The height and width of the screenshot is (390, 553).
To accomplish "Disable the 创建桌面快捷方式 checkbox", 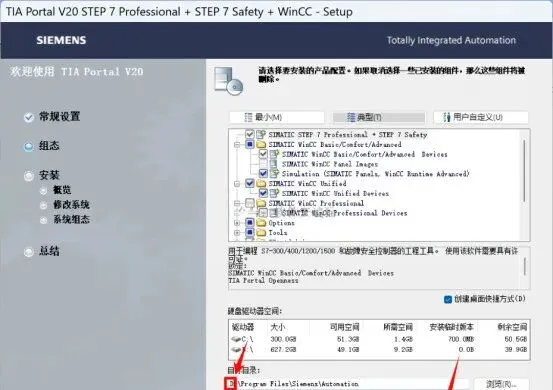I will point(448,299).
